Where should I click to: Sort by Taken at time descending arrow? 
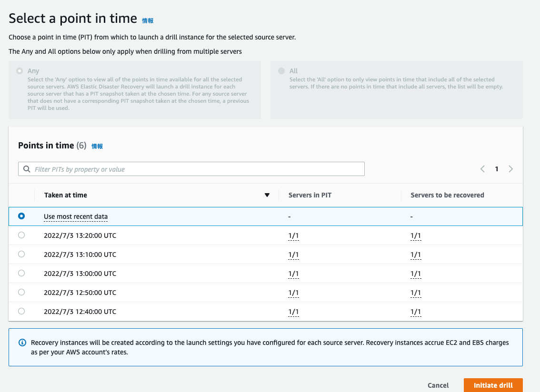tap(267, 195)
